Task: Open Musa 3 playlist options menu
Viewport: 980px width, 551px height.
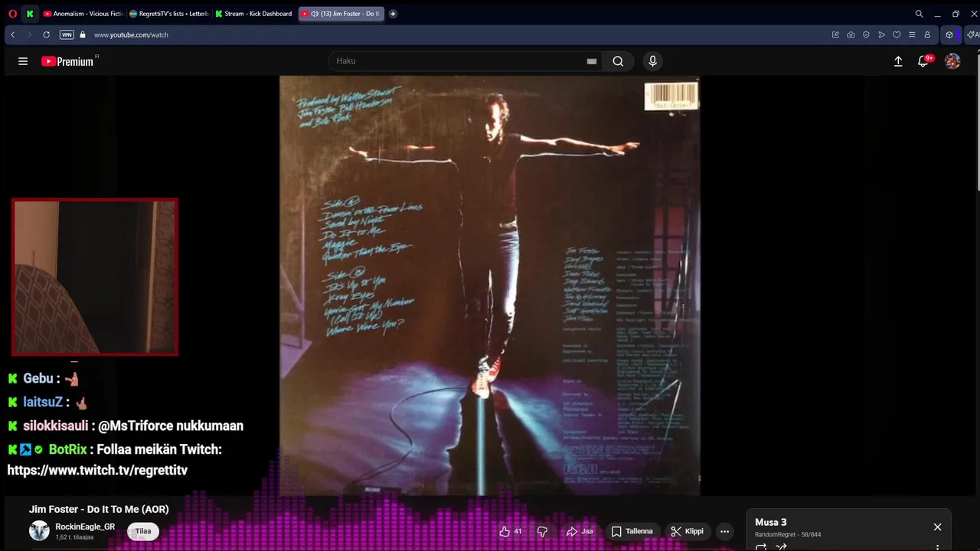Action: coord(937,546)
